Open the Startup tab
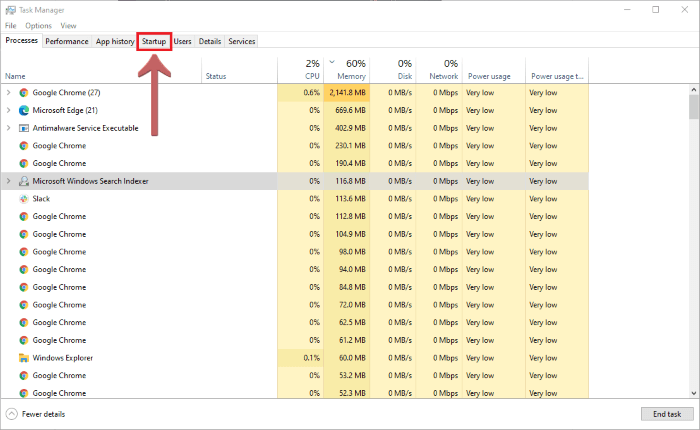The image size is (700, 430). pyautogui.click(x=154, y=41)
